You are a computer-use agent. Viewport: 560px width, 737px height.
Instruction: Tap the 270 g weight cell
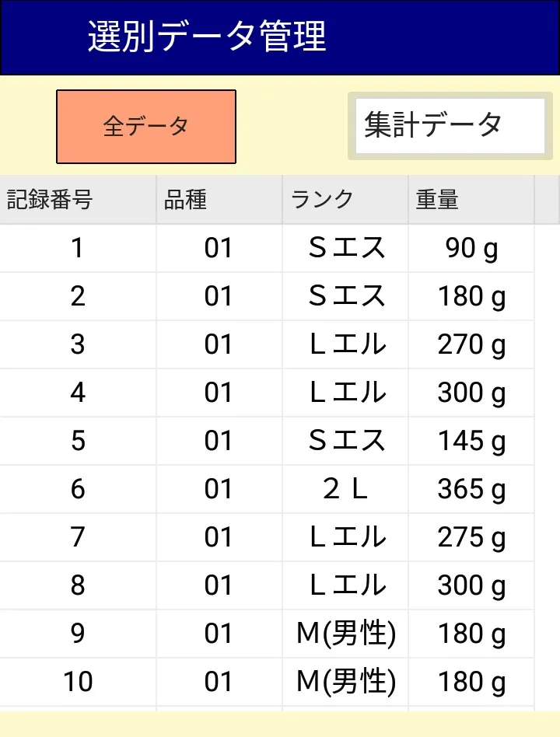point(471,345)
